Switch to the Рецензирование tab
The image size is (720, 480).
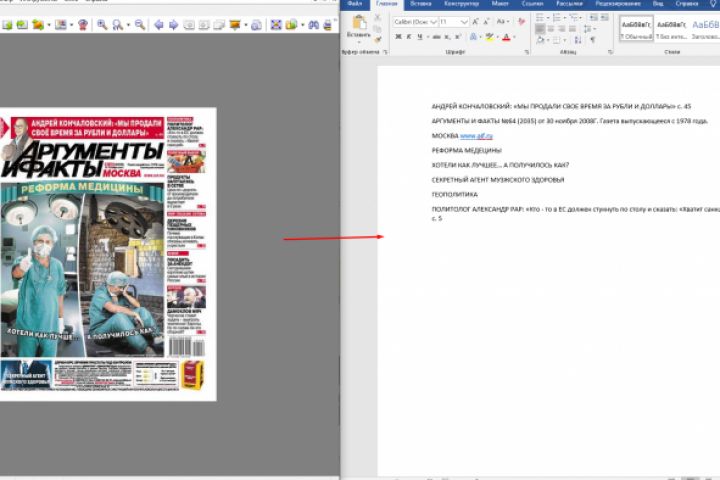(x=618, y=4)
